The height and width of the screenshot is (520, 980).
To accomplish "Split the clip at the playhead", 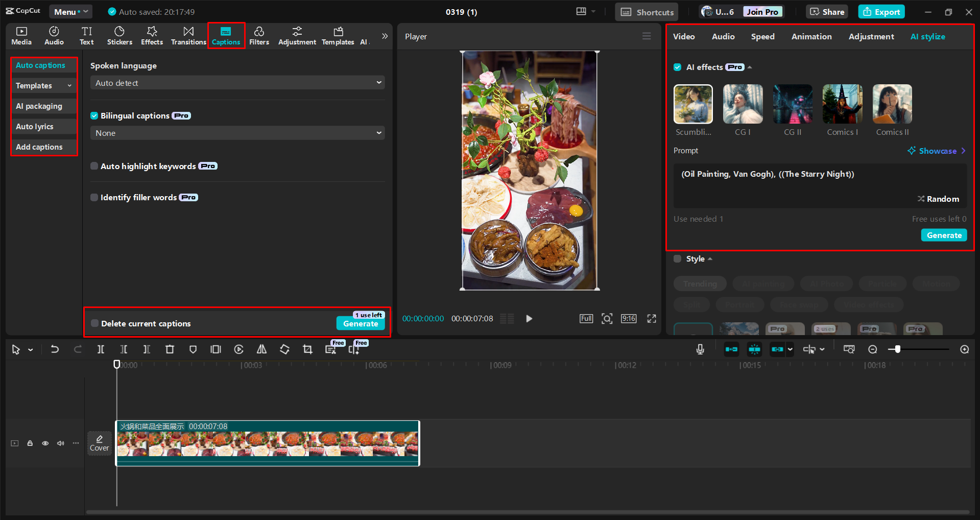I will point(101,349).
